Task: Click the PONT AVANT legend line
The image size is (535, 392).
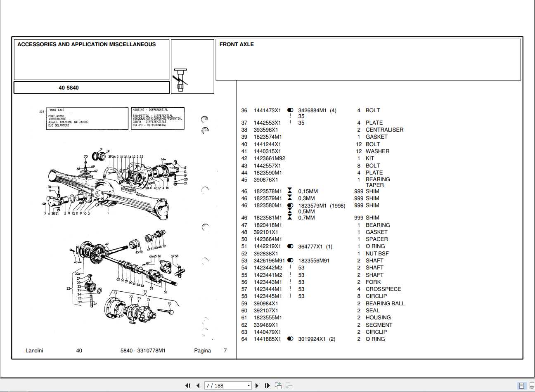Action: tap(57, 116)
